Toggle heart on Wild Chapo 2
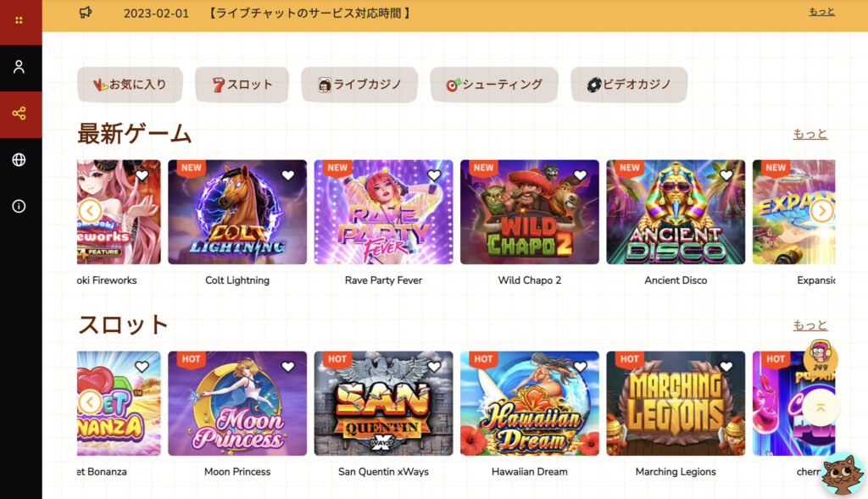The width and height of the screenshot is (868, 499). click(x=580, y=175)
